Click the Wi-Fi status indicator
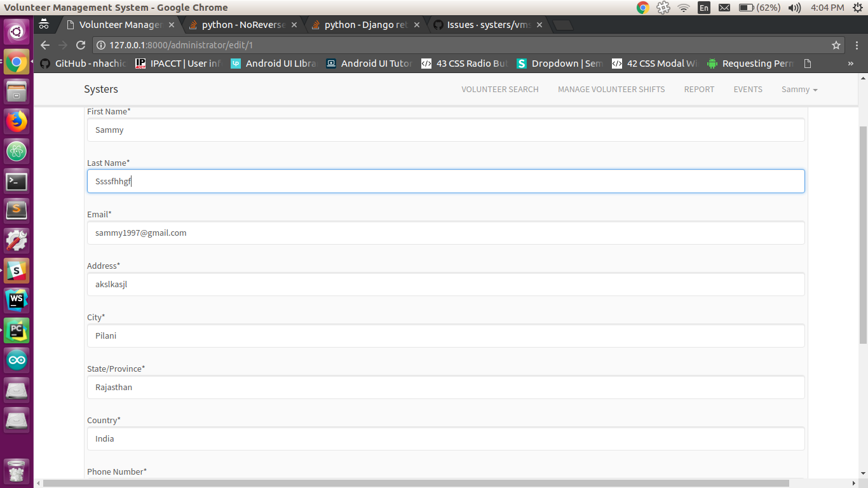The height and width of the screenshot is (488, 868). (x=683, y=8)
